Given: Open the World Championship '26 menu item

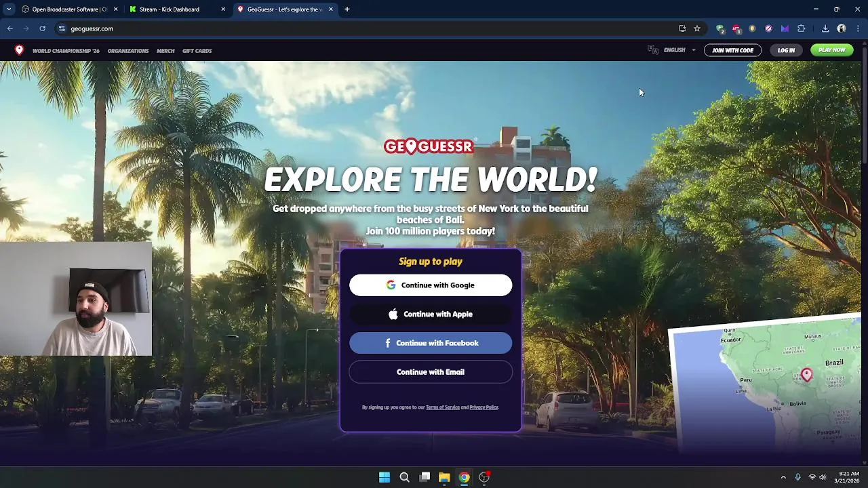Looking at the screenshot, I should 66,51.
